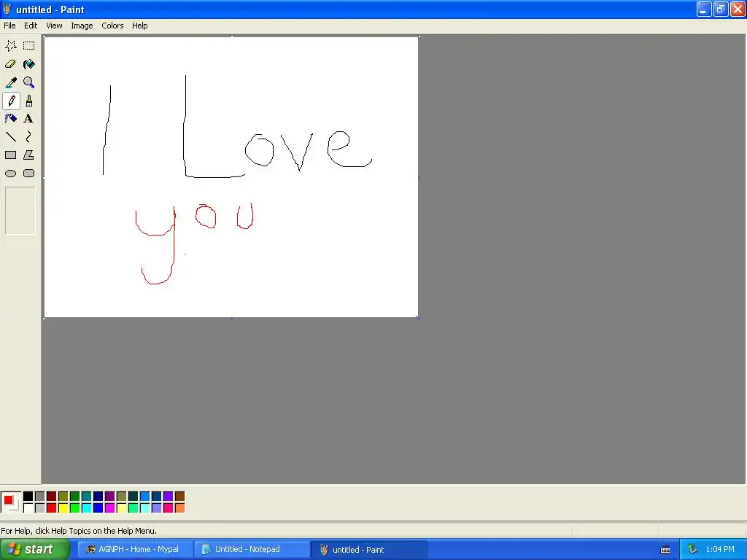Click the 1:04 PM taskbar clock
Screen dimensions: 747x560
point(720,550)
